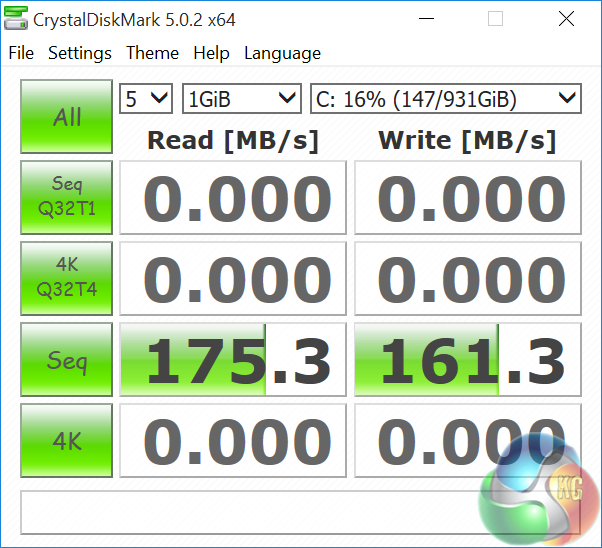This screenshot has width=602, height=548.
Task: Close the CrystalDiskMark window
Action: pos(566,18)
